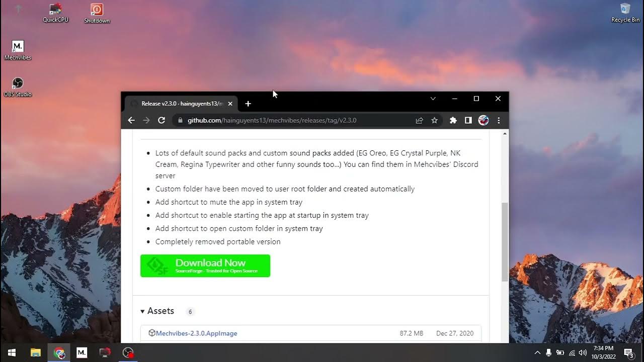The image size is (644, 362).
Task: Click 'Add shortcut to enable starting the app' line
Action: (262, 215)
